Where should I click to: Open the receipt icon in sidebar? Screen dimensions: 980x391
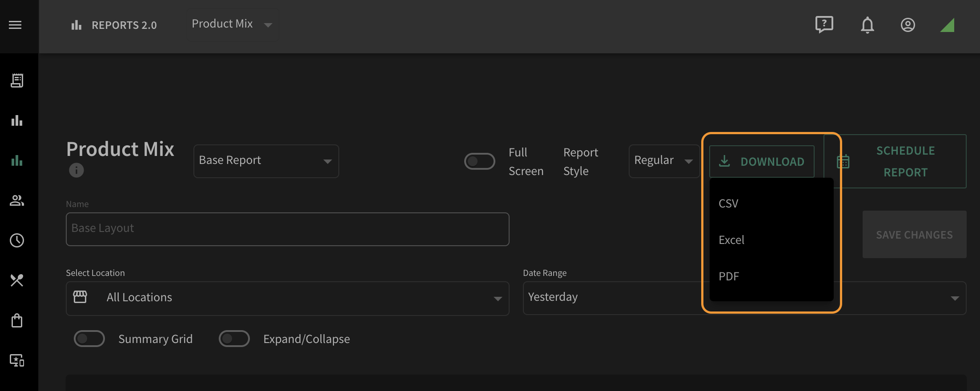point(17,80)
